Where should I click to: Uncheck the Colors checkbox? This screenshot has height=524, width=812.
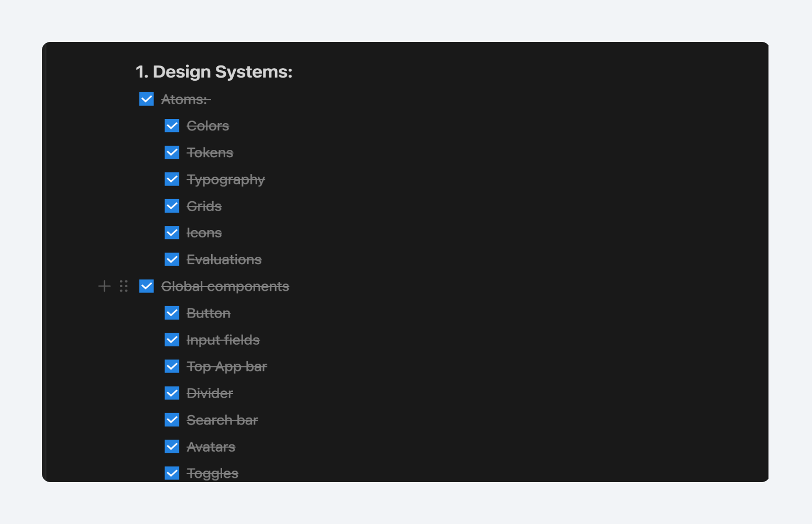click(x=172, y=126)
